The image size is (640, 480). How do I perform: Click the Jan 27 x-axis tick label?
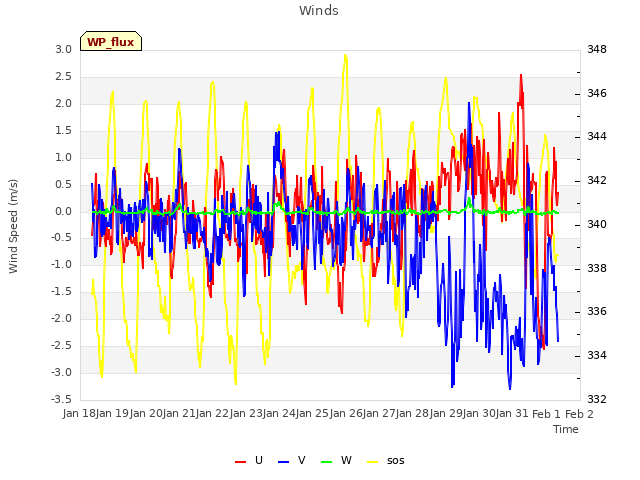[379, 414]
